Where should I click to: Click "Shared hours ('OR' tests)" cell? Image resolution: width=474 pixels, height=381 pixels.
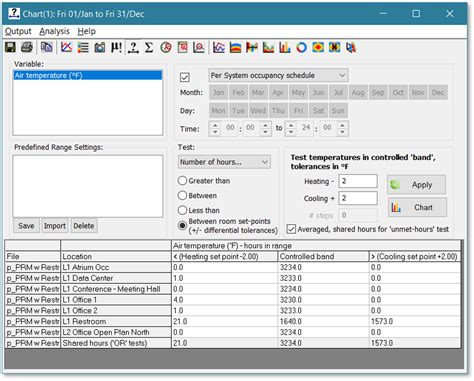(116, 343)
